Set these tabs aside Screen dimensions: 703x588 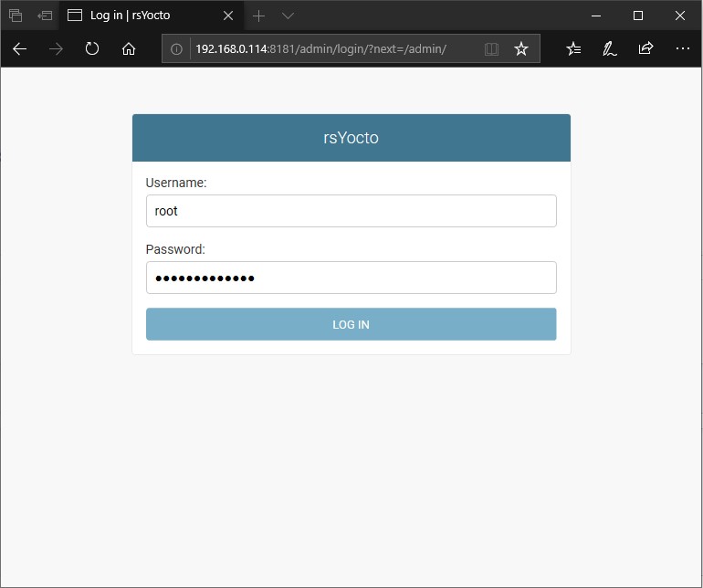44,16
